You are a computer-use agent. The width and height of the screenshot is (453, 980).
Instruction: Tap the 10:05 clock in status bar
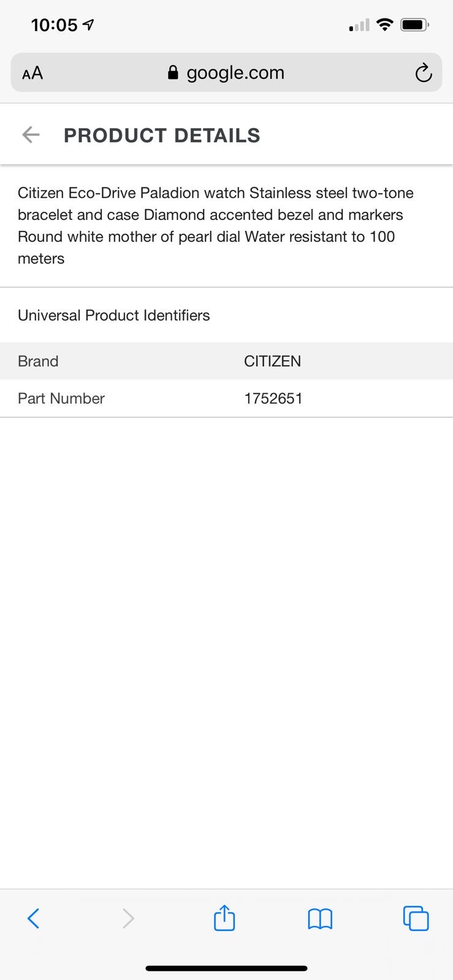55,25
